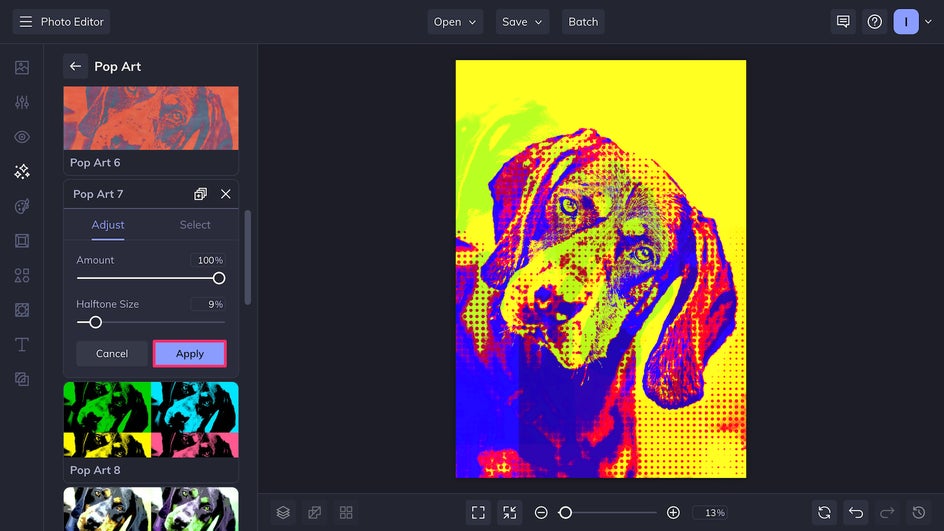Viewport: 944px width, 531px height.
Task: Select the effect thumbnail below Pop Art 8
Action: [151, 509]
